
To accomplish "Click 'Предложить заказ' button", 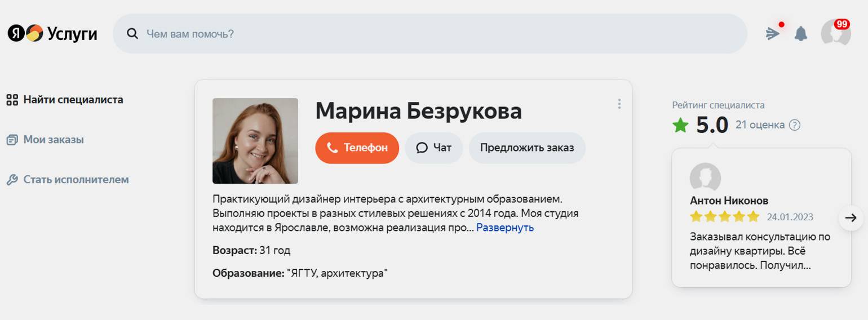I will [x=526, y=148].
